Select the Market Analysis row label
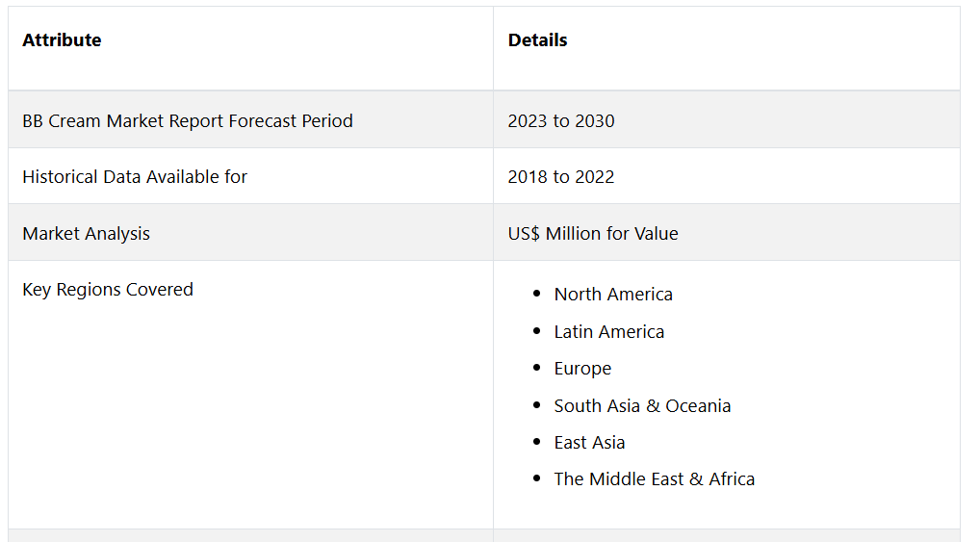The height and width of the screenshot is (542, 980). [x=87, y=234]
